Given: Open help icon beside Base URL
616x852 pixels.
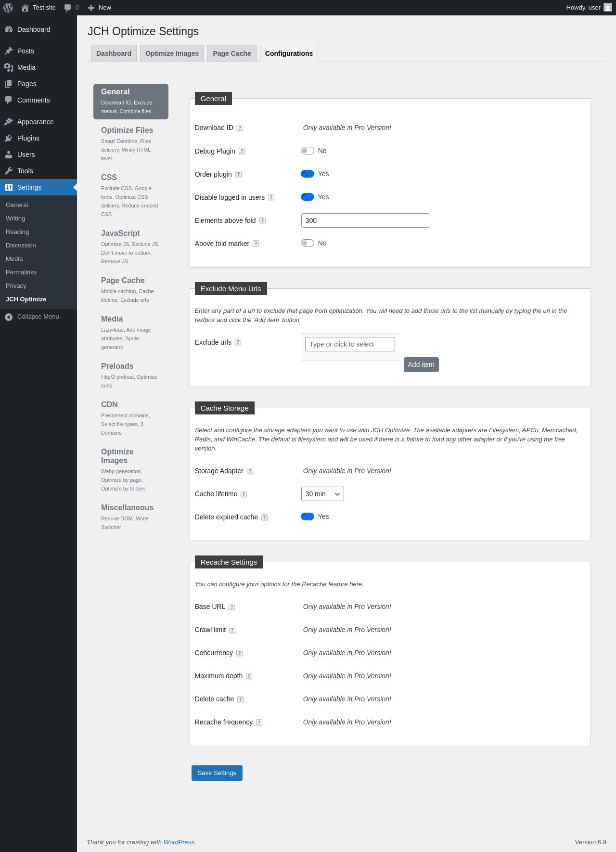Looking at the screenshot, I should 231,607.
